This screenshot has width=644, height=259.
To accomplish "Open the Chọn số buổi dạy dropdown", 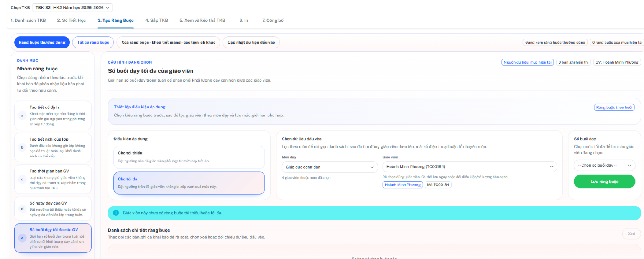I will point(605,166).
